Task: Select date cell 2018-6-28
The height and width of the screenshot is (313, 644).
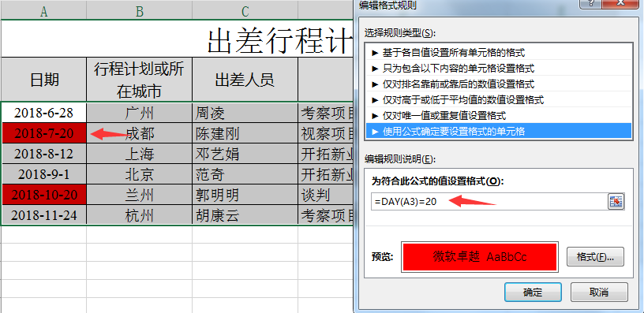Action: point(43,113)
